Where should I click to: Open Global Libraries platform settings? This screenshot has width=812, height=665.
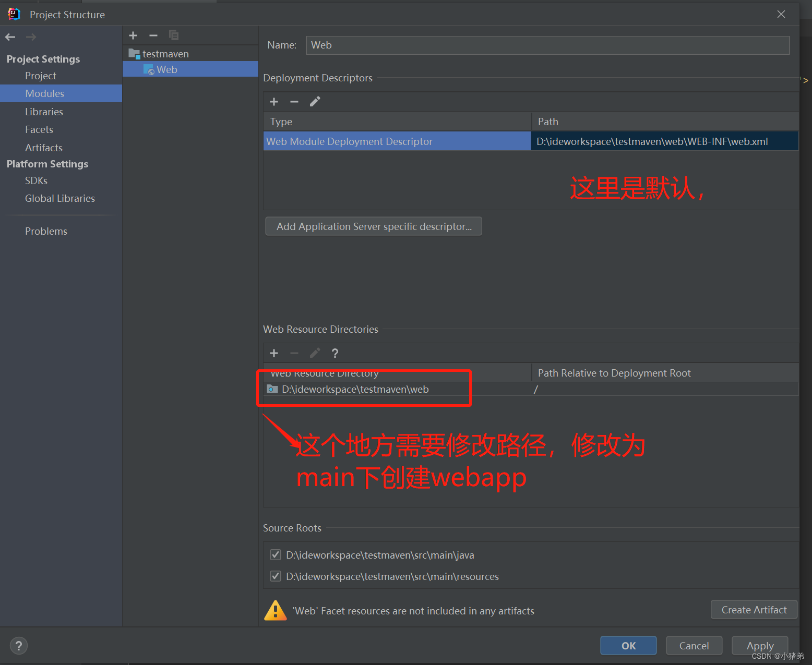pos(61,198)
